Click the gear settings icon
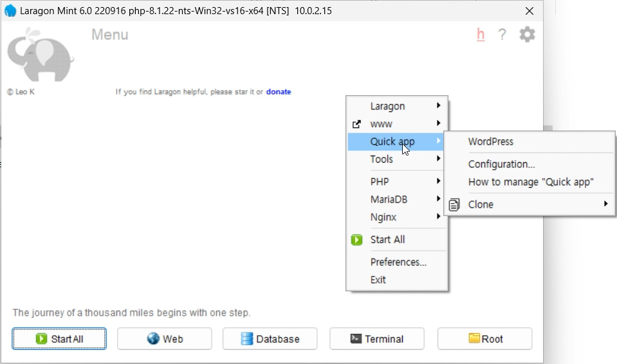 click(527, 35)
